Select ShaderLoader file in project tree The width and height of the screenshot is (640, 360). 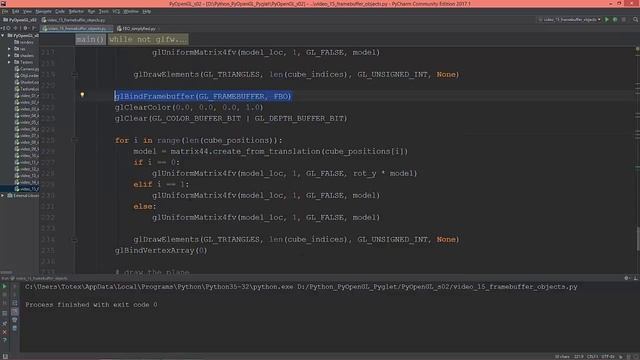(27, 82)
